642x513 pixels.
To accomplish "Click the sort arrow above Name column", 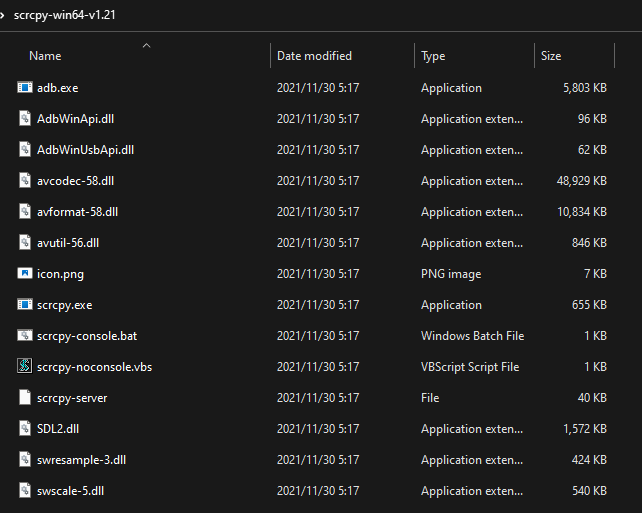I will pyautogui.click(x=147, y=45).
